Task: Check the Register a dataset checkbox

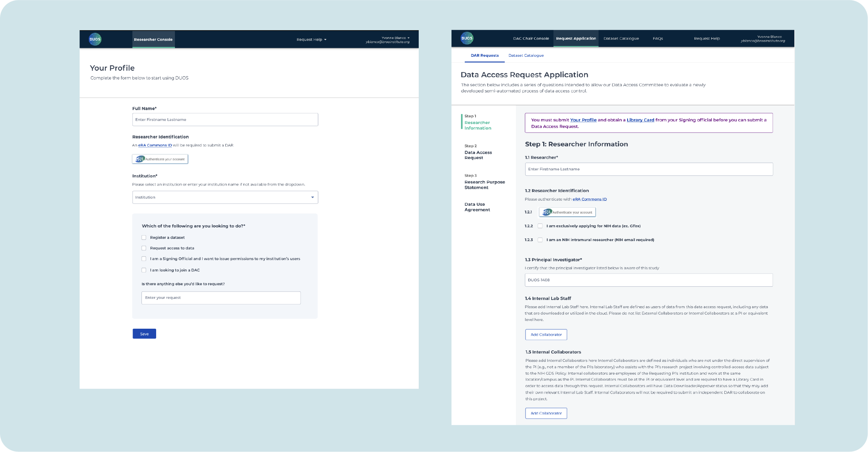Action: 144,237
